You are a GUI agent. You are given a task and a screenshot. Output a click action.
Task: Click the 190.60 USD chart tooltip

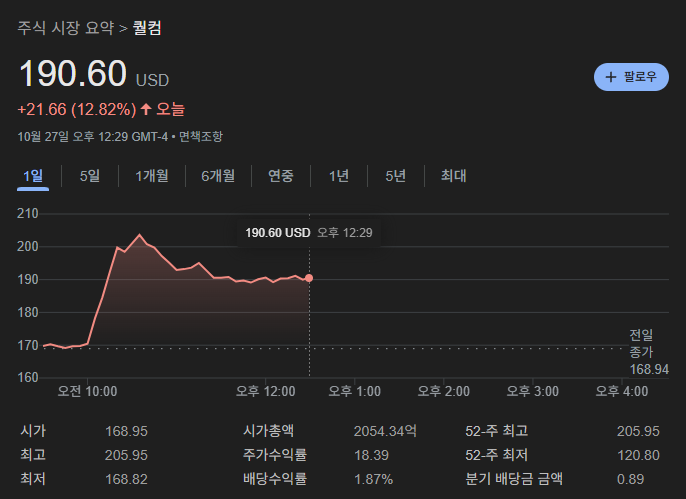click(309, 233)
